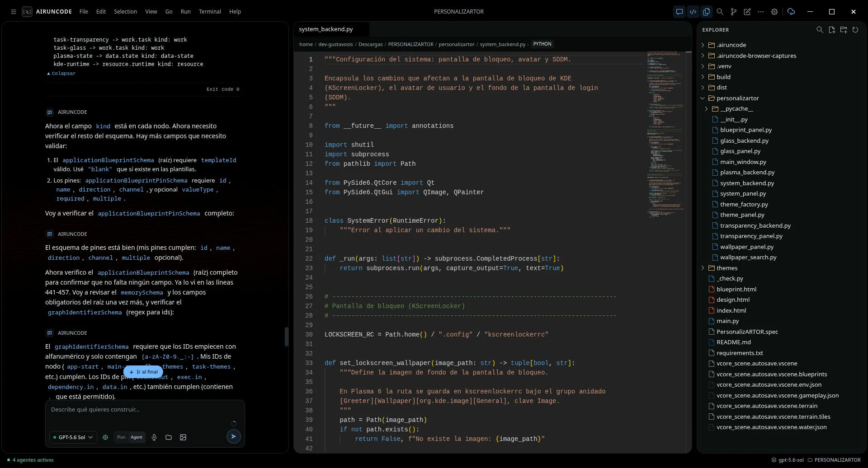Toggle the chat panel icon in title bar
Image resolution: width=868 pixels, height=468 pixels.
coord(679,12)
